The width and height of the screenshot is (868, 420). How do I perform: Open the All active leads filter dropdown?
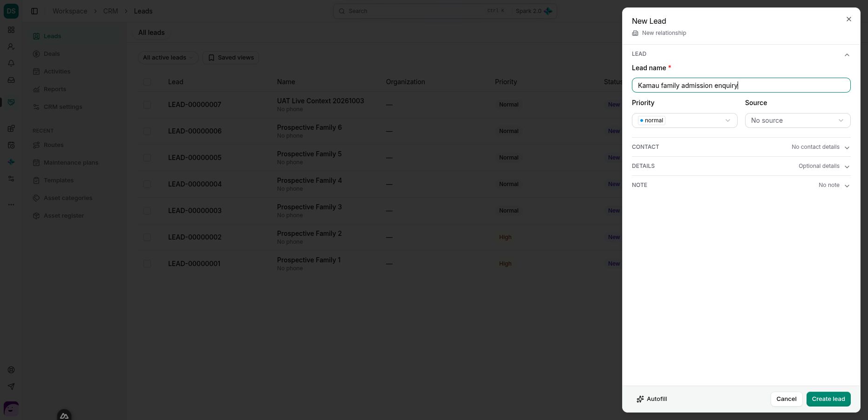tap(168, 58)
